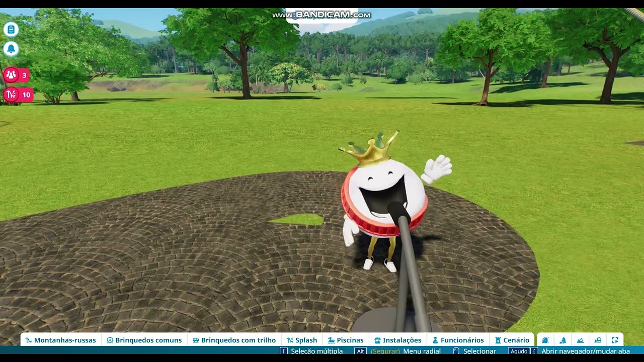Open the Cenário tab

(x=512, y=340)
